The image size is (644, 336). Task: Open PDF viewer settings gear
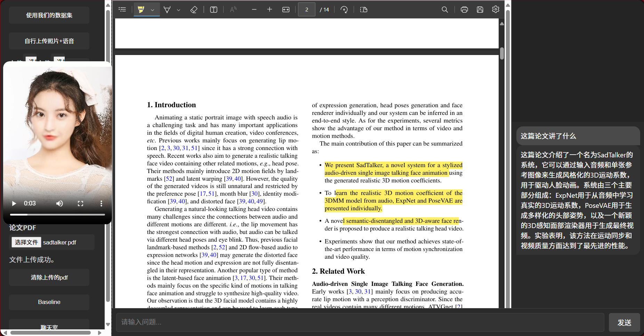pyautogui.click(x=496, y=10)
